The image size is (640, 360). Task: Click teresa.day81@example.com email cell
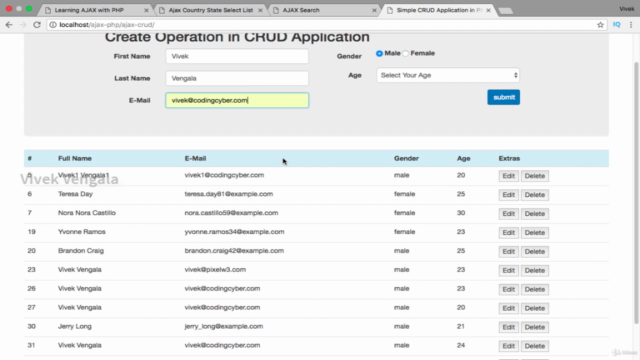(x=229, y=194)
